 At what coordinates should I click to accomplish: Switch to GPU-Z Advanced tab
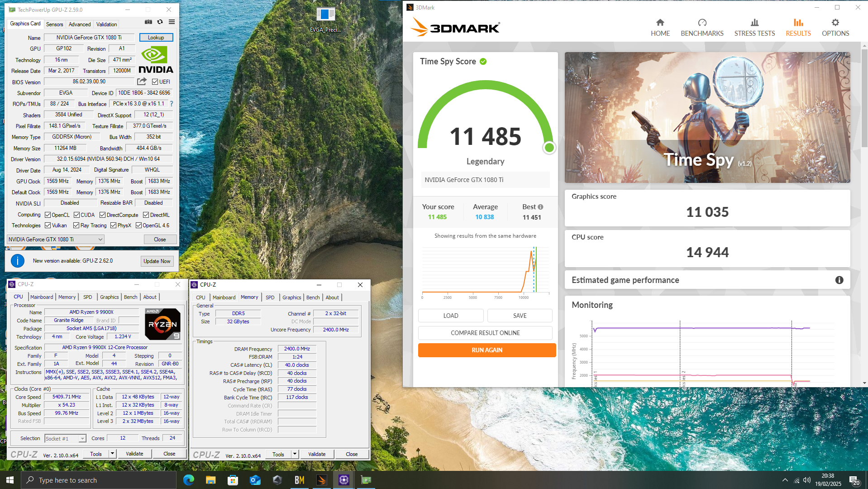tap(80, 24)
